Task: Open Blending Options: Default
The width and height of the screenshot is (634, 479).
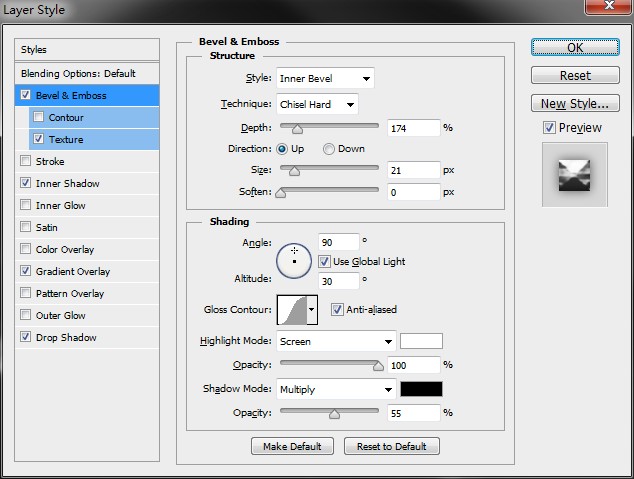Action: tap(87, 74)
